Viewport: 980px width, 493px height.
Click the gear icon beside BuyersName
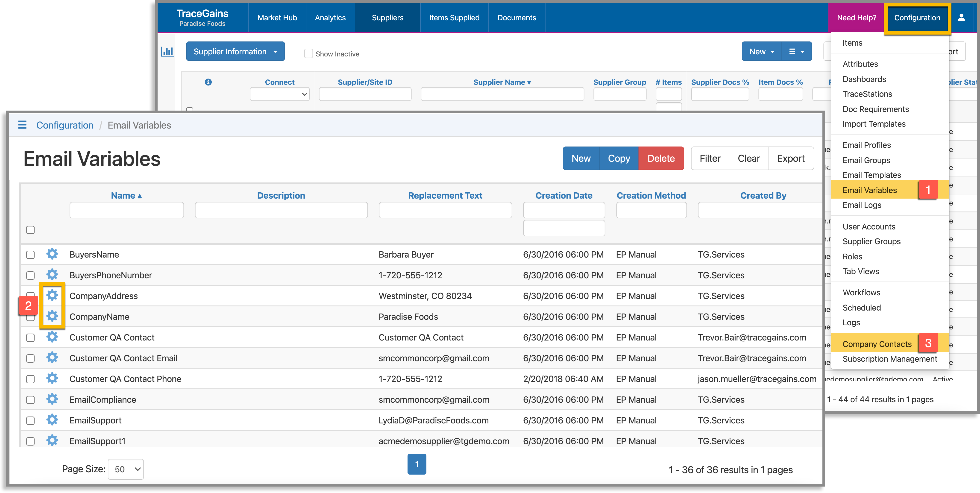(52, 254)
